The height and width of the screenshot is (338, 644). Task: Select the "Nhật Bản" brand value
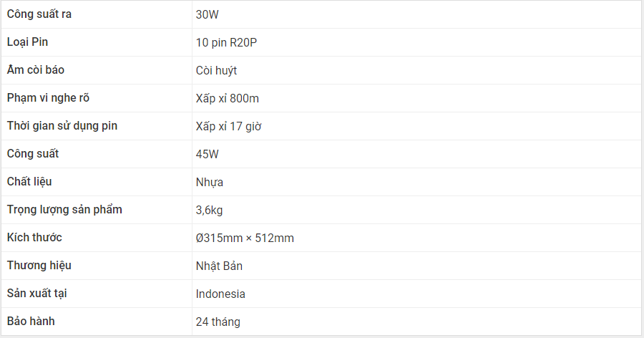point(219,266)
